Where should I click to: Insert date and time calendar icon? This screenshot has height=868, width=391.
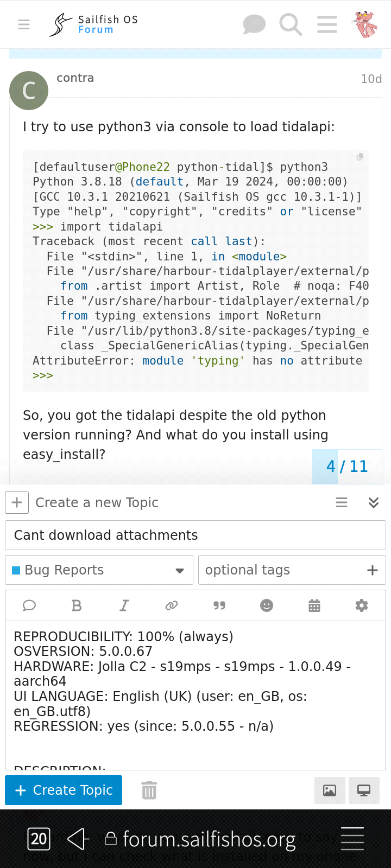click(x=314, y=605)
